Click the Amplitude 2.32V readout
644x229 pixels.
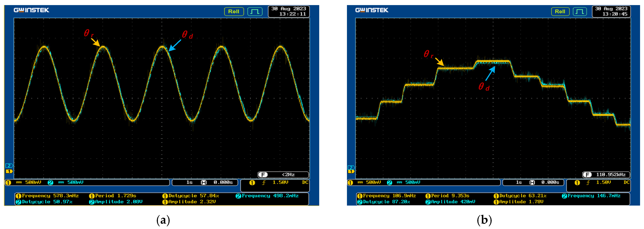coord(189,202)
